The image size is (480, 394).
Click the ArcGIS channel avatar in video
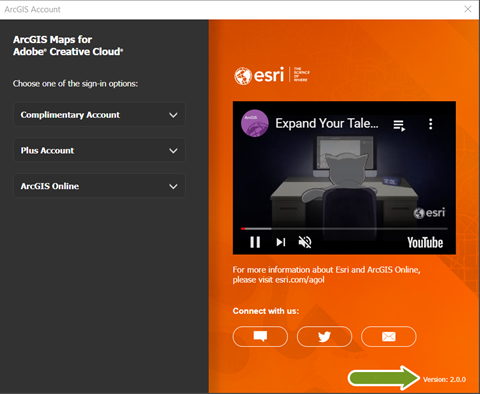255,123
